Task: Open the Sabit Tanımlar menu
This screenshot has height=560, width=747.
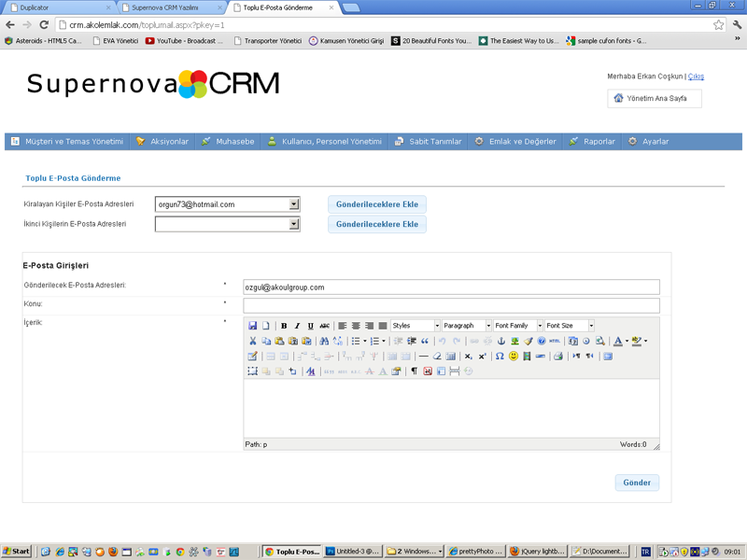Action: [429, 142]
